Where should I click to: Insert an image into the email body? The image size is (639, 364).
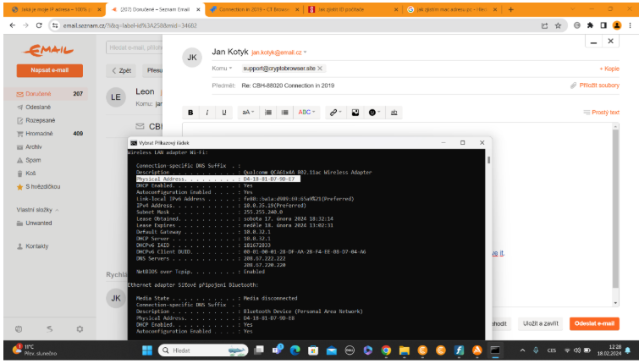pos(355,113)
